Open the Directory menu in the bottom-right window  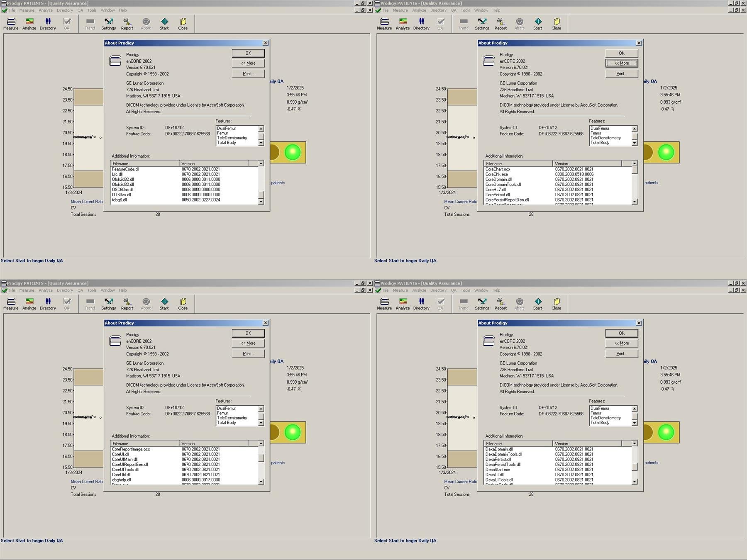coord(438,290)
